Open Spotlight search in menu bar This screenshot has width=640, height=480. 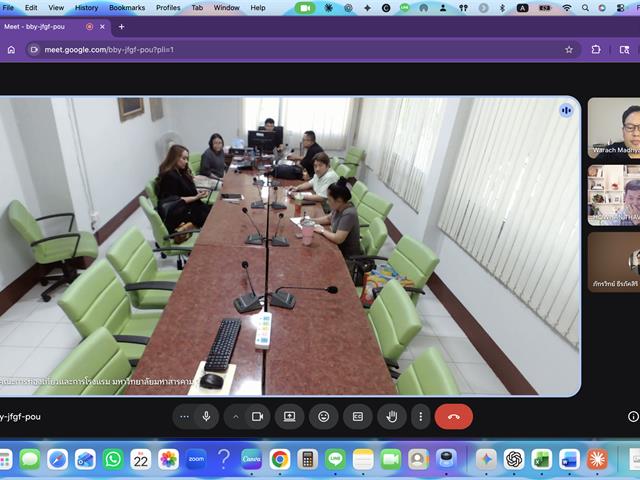pyautogui.click(x=585, y=8)
